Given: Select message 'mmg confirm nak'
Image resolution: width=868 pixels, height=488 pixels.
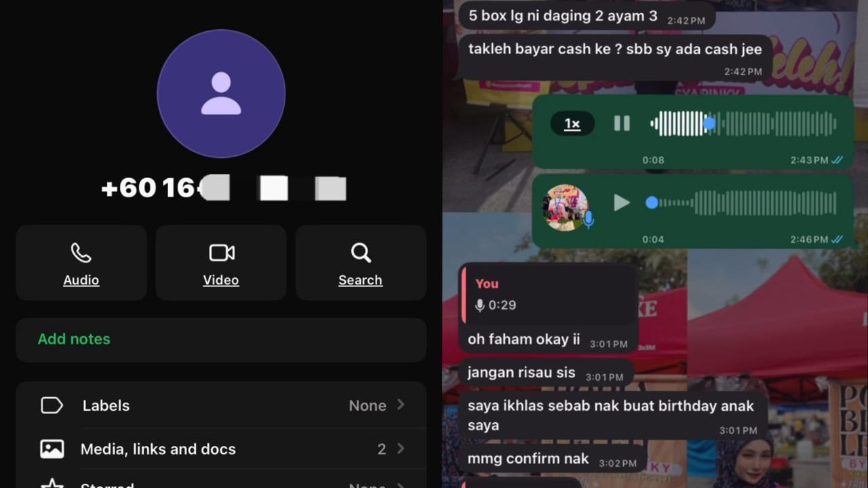Looking at the screenshot, I should [552, 460].
